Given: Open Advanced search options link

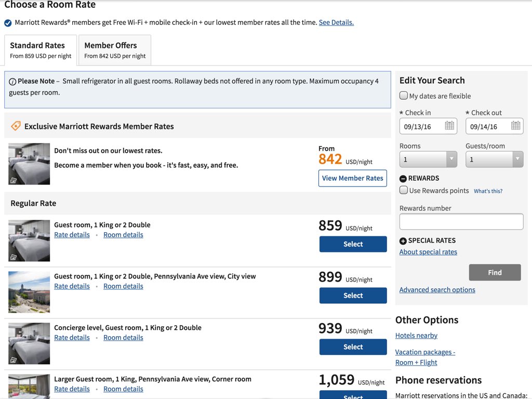Looking at the screenshot, I should pos(437,290).
